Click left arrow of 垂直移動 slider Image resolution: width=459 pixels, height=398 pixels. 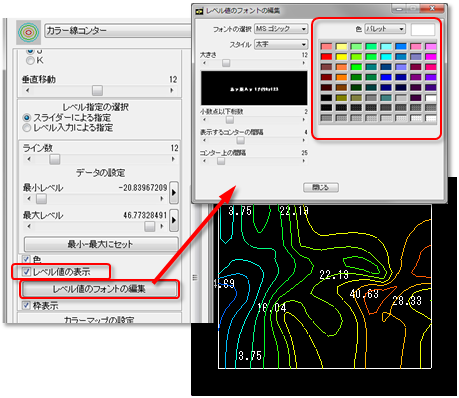click(28, 90)
